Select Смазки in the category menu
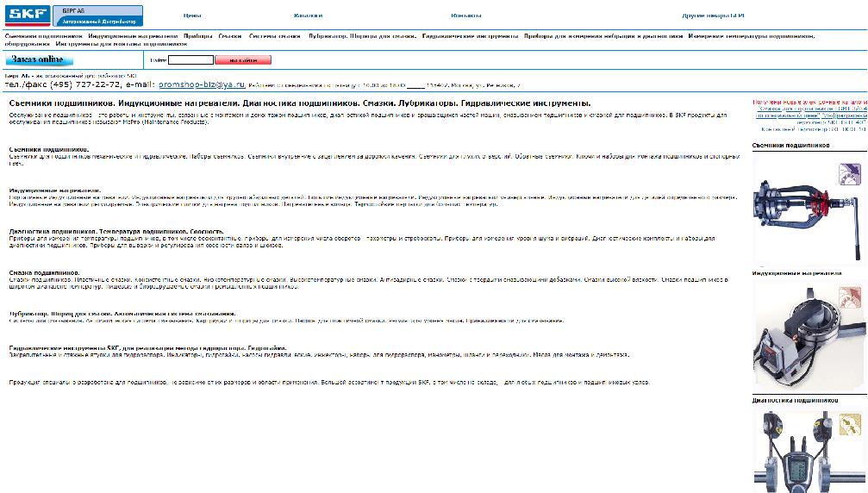 coord(230,36)
